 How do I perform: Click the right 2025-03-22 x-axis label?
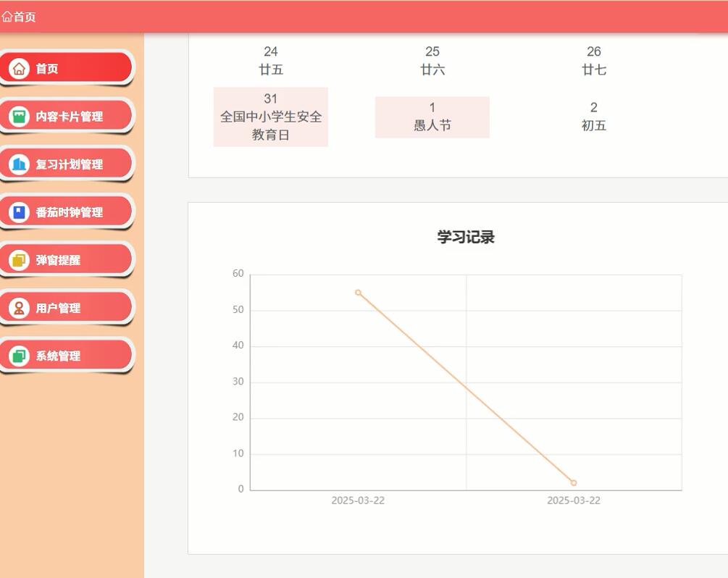coord(574,500)
